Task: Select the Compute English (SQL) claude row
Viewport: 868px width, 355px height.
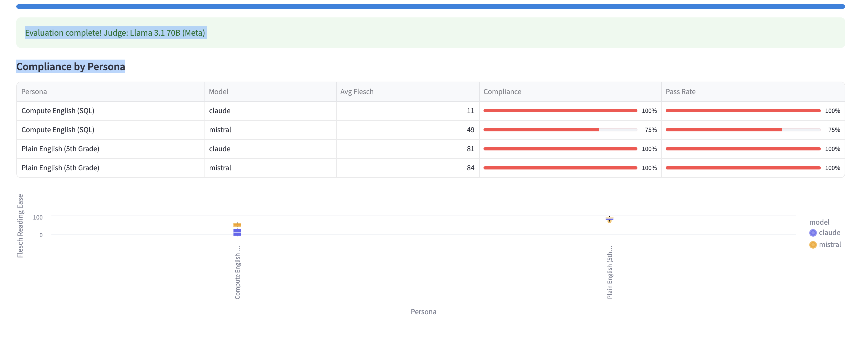Action: point(58,111)
